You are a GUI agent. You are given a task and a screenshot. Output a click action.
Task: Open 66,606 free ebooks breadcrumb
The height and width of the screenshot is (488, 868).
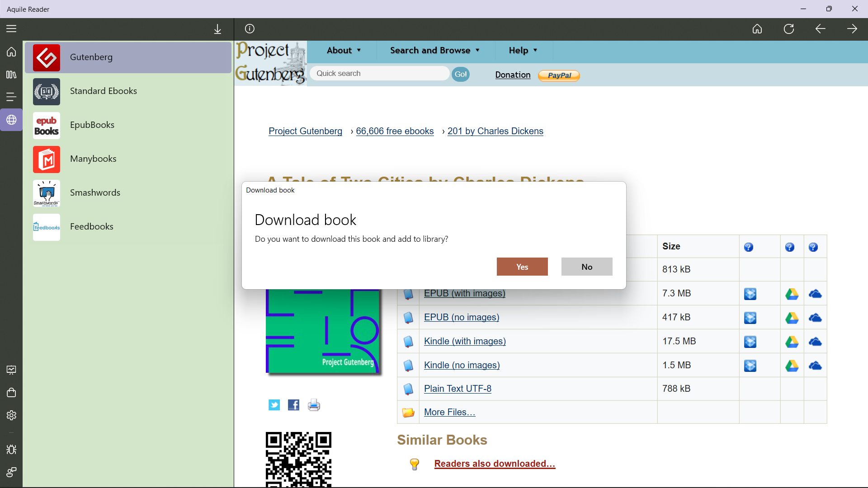[x=395, y=131]
